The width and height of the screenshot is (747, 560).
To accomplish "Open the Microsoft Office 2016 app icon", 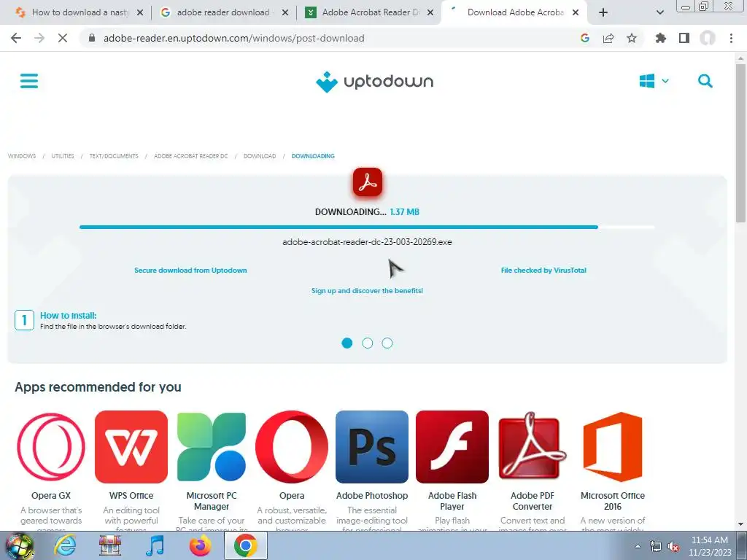I will [613, 447].
